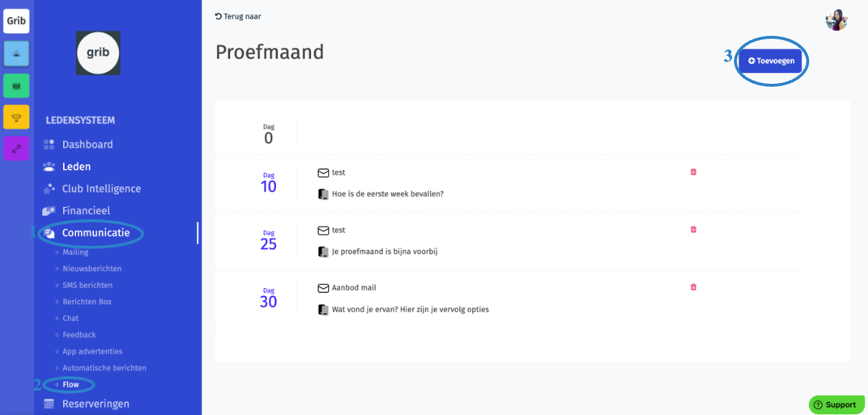
Task: Delete the Dag 10 flow step
Action: pyautogui.click(x=693, y=172)
